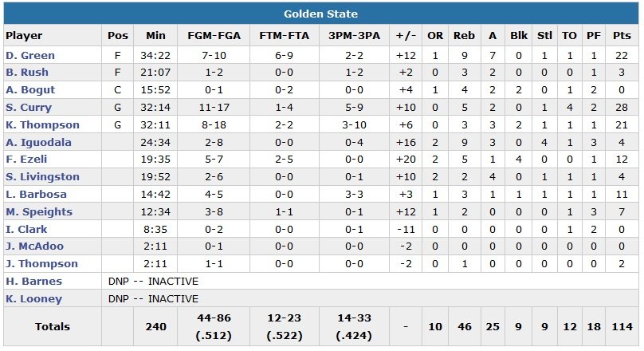Open L. Barbosa player link
Screen dimensions: 644x351
(x=35, y=195)
